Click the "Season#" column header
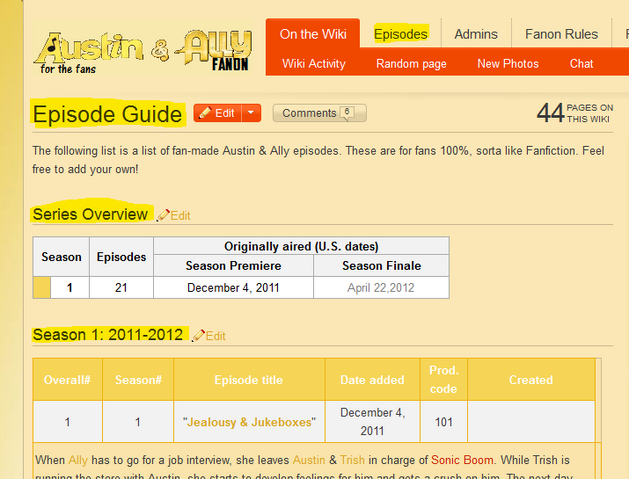The height and width of the screenshot is (479, 629). click(x=138, y=380)
